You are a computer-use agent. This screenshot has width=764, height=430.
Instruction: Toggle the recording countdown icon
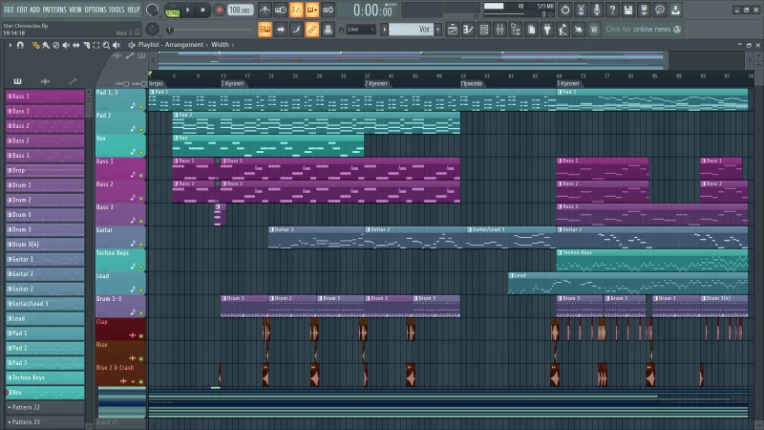tap(296, 10)
